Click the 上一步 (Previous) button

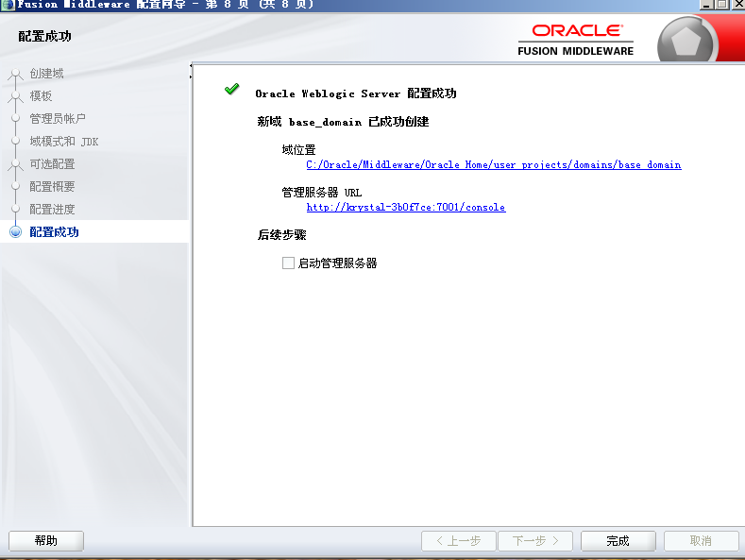459,540
